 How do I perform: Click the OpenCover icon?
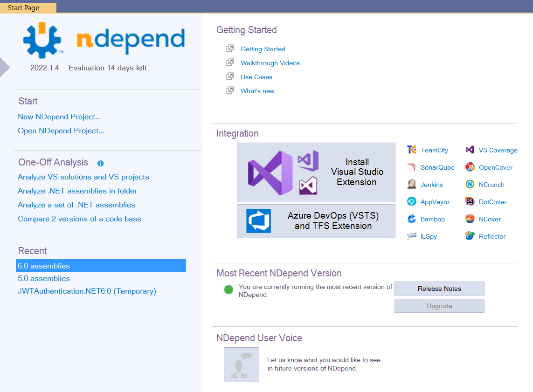(x=470, y=167)
